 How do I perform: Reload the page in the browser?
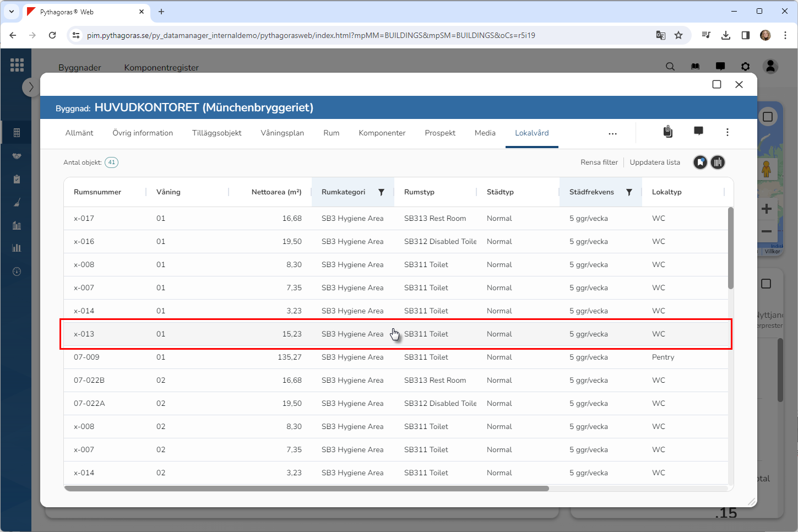point(52,35)
